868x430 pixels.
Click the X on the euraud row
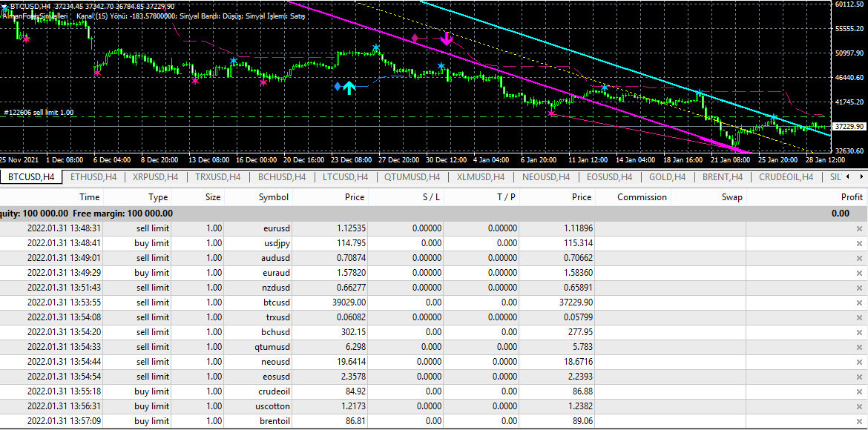[859, 273]
